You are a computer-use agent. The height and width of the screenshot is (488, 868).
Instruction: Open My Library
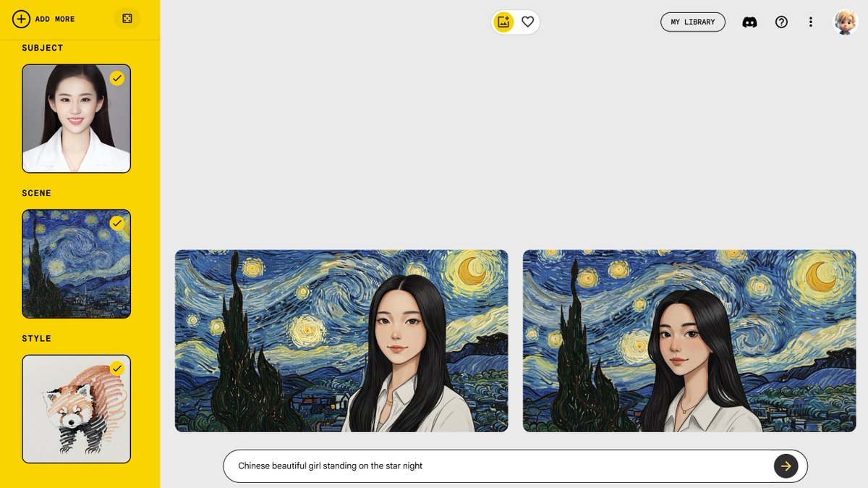pyautogui.click(x=693, y=22)
